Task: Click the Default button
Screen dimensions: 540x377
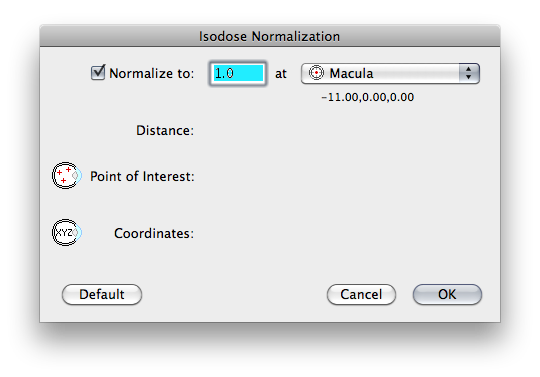Action: [102, 294]
